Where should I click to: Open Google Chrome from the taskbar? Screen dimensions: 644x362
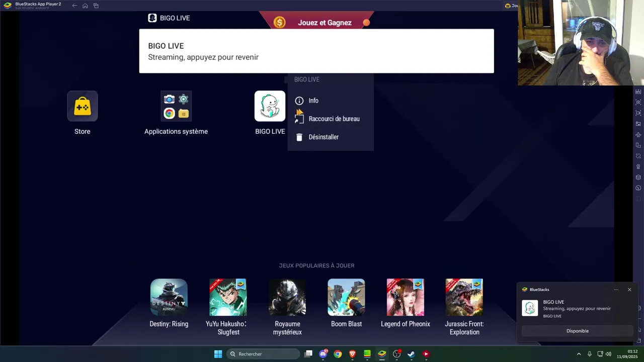[x=338, y=354]
